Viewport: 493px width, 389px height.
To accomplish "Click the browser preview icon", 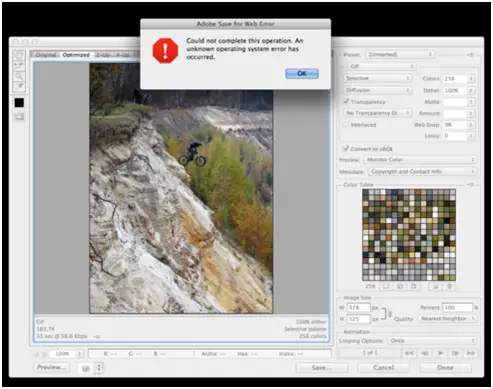I will [x=86, y=368].
